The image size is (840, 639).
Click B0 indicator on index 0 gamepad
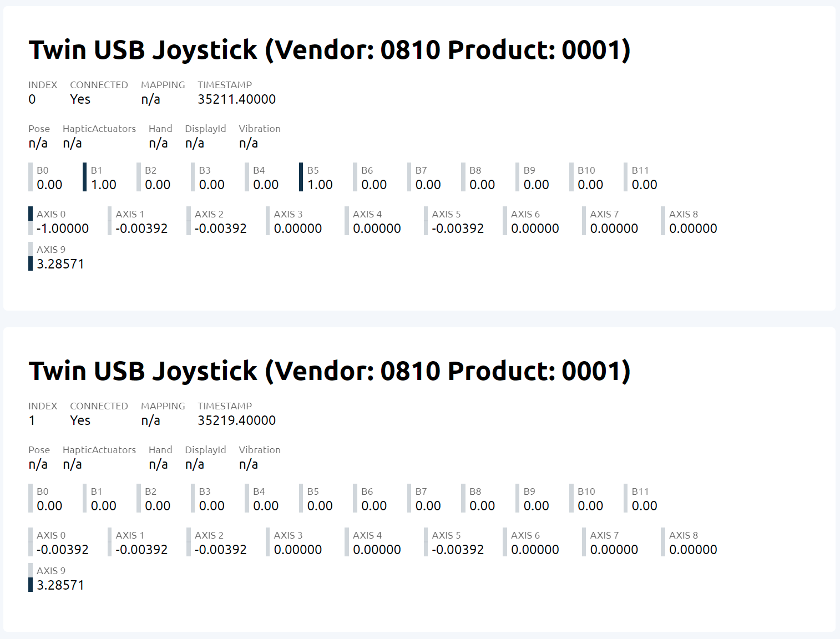coord(49,177)
